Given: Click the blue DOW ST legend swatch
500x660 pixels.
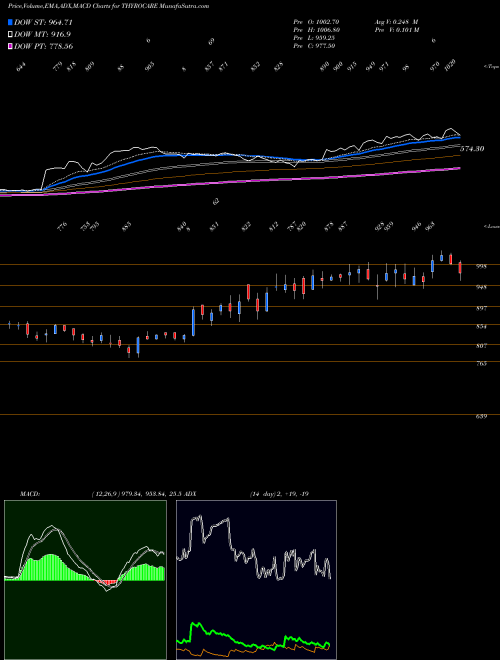Looking at the screenshot, I should pyautogui.click(x=11, y=22).
